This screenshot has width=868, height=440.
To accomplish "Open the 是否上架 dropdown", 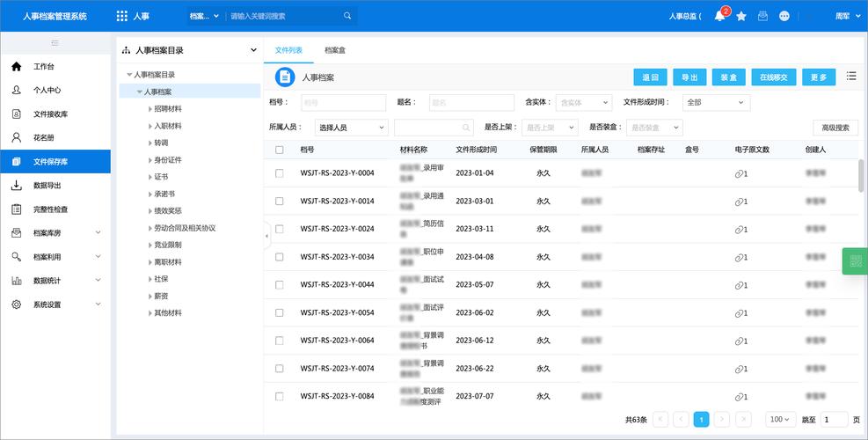I will 550,128.
